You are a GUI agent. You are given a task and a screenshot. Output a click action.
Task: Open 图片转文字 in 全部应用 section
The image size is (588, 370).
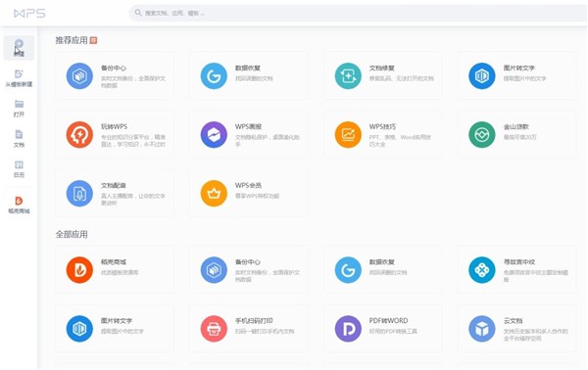[x=115, y=329]
